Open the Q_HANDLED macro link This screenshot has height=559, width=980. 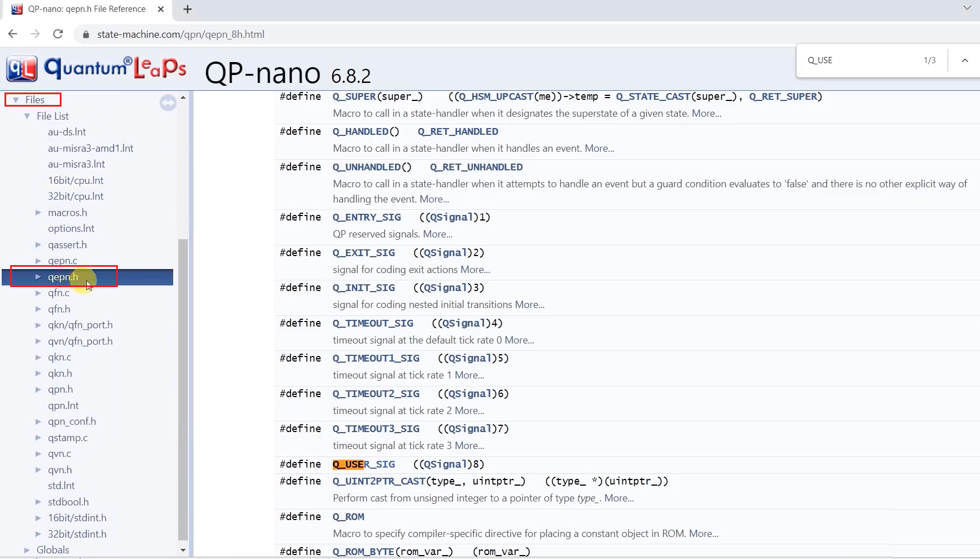(361, 131)
